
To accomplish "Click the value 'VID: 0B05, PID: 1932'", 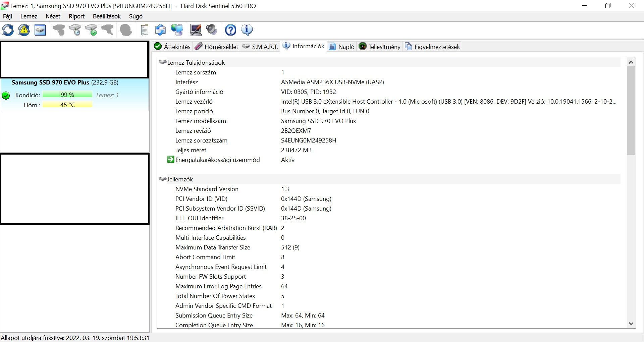I will (x=308, y=92).
